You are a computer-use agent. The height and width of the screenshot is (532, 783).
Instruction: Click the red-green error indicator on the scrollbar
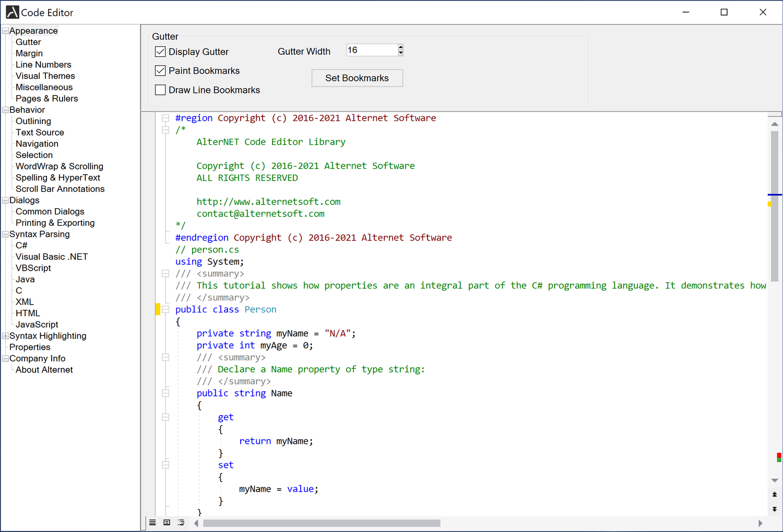click(x=779, y=457)
